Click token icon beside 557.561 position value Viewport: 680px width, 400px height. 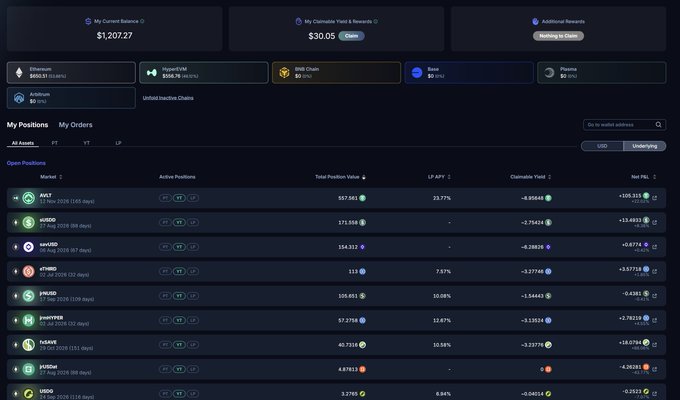[x=363, y=198]
